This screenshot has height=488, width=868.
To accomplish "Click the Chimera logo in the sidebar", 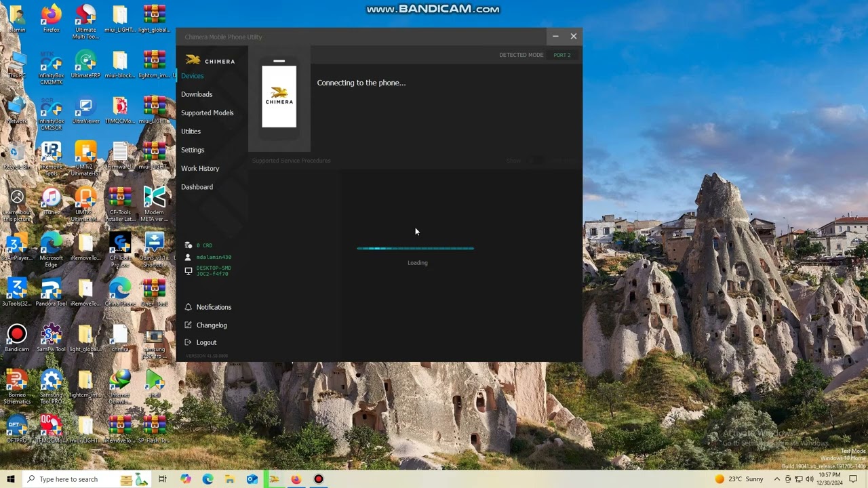I will point(210,60).
